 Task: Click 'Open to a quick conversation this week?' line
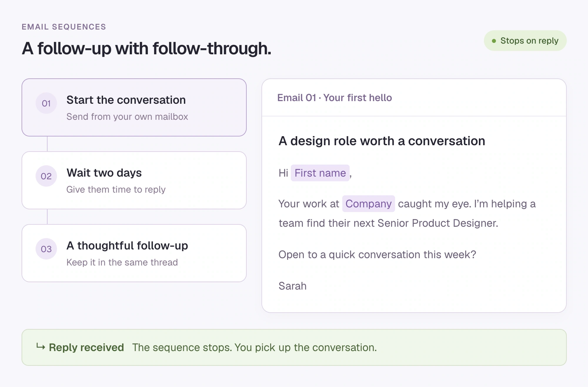pyautogui.click(x=377, y=255)
